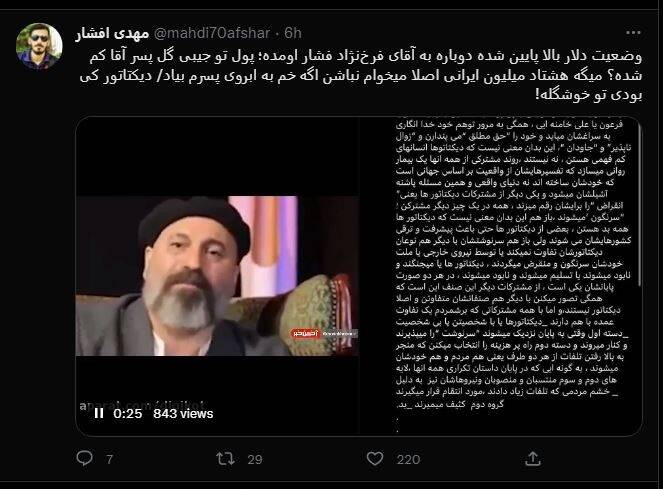Click the video frame of bearded man
This screenshot has width=663, height=489.
pyautogui.click(x=217, y=276)
